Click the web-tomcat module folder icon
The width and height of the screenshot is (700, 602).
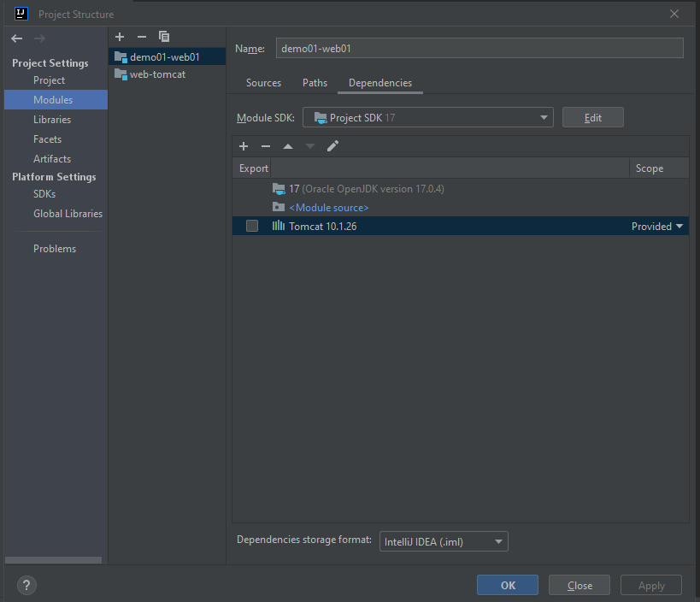click(x=121, y=74)
